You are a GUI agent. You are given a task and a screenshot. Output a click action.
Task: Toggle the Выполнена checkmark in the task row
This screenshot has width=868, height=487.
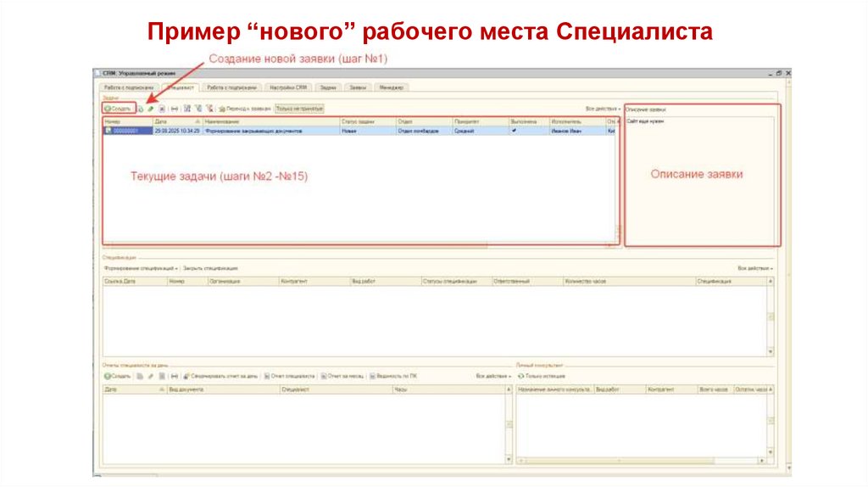515,131
